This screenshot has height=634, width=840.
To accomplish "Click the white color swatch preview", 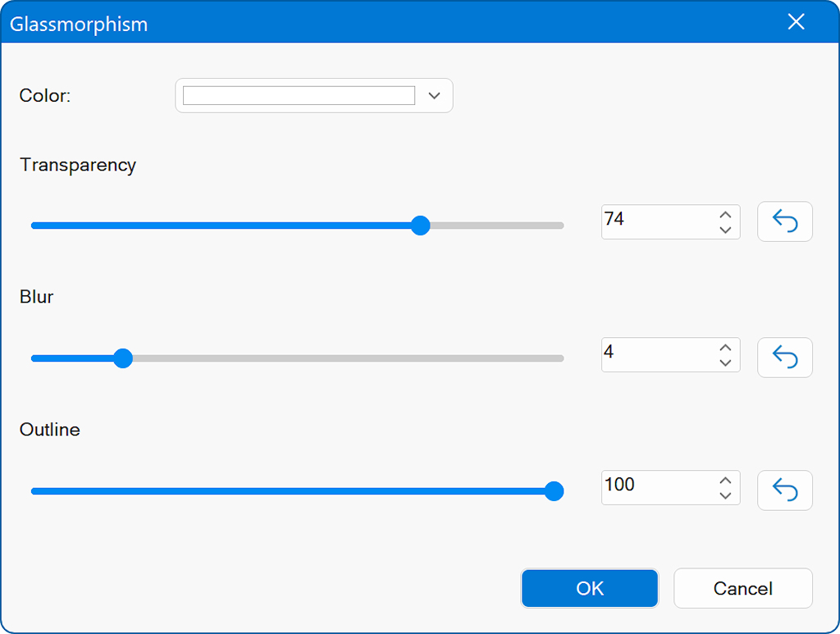I will pyautogui.click(x=299, y=96).
